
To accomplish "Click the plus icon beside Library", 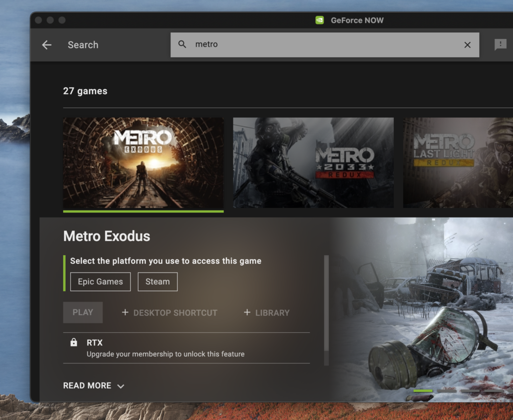I will [247, 312].
